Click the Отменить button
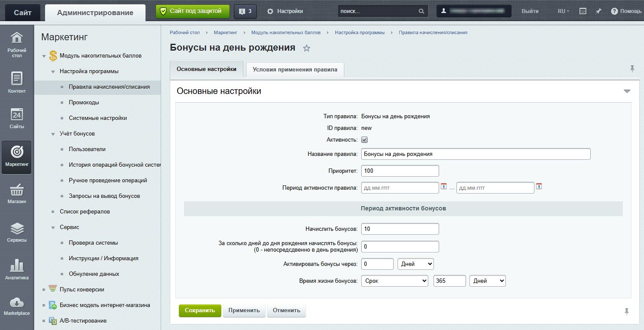This screenshot has width=644, height=330. point(287,311)
